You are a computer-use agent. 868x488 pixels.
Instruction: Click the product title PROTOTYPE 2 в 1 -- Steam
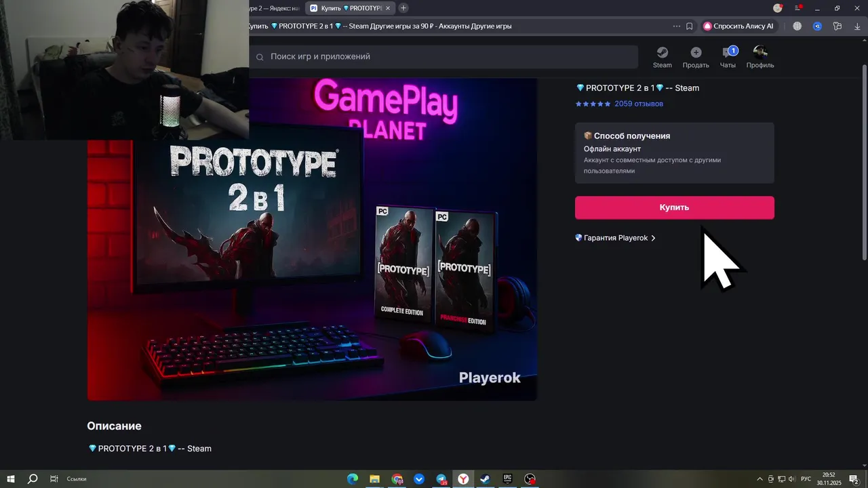coord(637,88)
